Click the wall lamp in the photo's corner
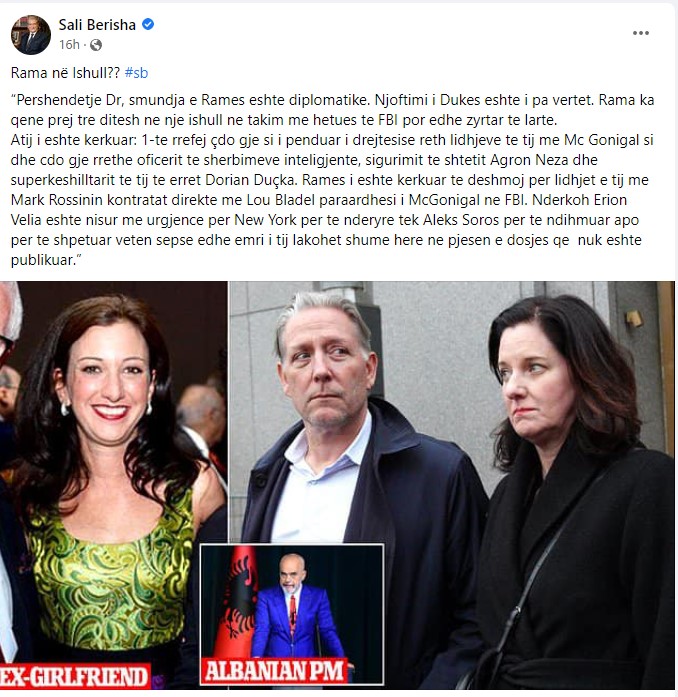This screenshot has height=697, width=678. [634, 318]
